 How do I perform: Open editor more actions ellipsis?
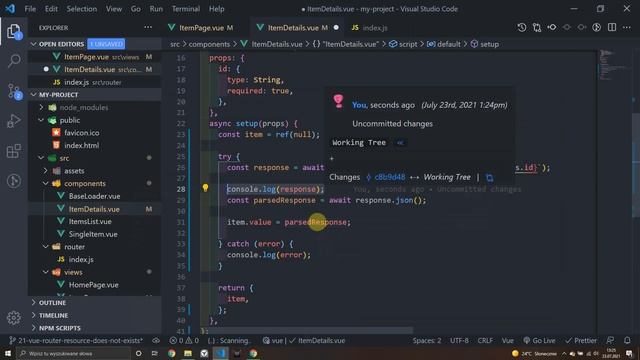pyautogui.click(x=627, y=27)
